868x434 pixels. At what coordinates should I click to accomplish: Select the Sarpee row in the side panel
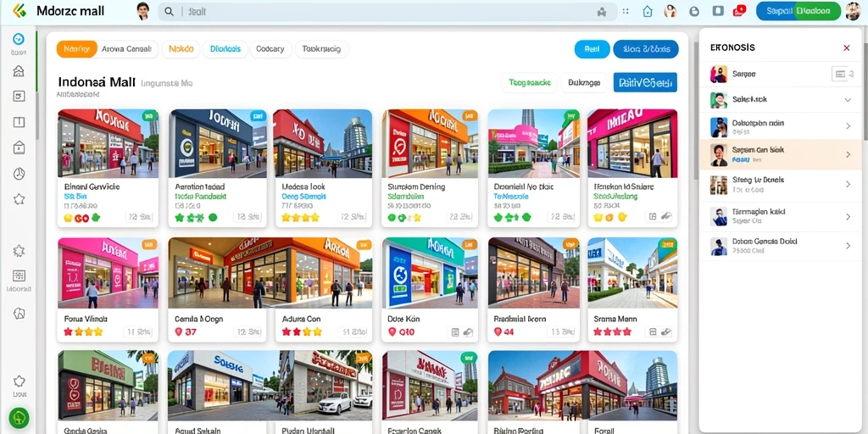(781, 75)
